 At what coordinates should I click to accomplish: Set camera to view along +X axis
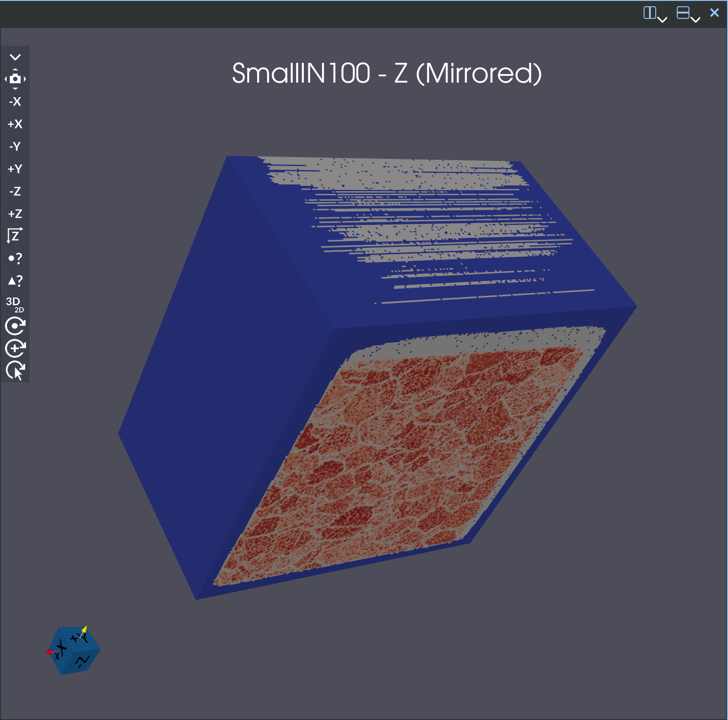(x=16, y=124)
